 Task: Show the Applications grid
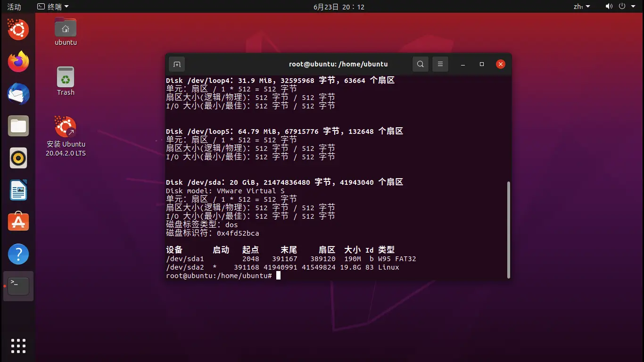[x=18, y=346]
